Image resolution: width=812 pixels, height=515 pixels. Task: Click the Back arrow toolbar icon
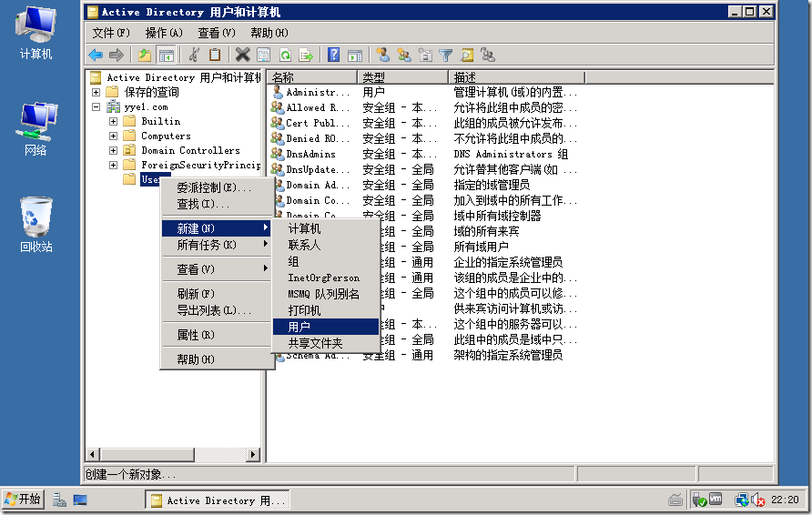point(96,55)
